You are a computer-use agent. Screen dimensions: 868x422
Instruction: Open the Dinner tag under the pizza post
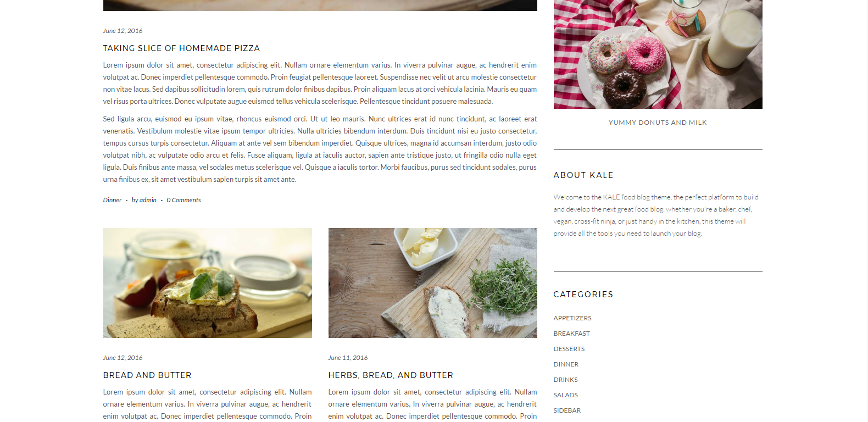click(112, 200)
